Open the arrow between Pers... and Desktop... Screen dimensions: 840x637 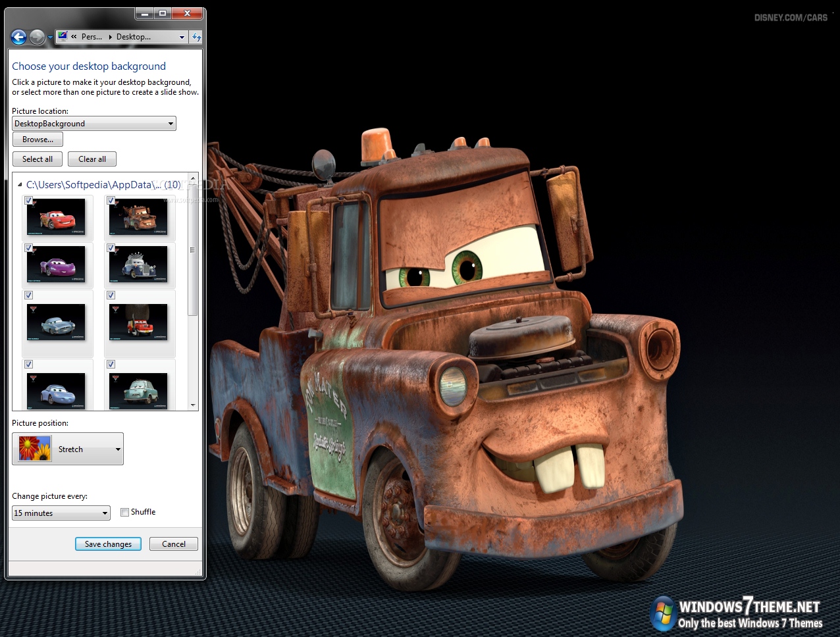[x=109, y=37]
